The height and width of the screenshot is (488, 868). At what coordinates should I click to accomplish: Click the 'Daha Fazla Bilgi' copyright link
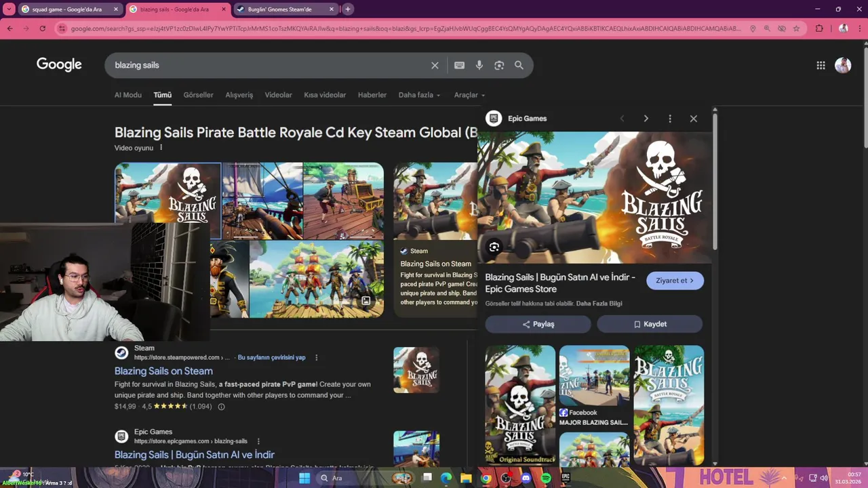point(599,304)
